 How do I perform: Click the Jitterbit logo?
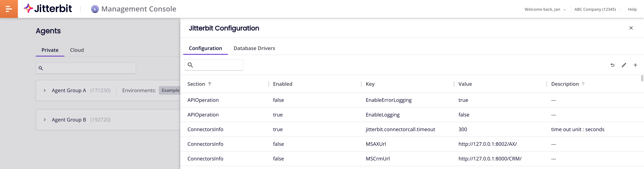tap(48, 9)
